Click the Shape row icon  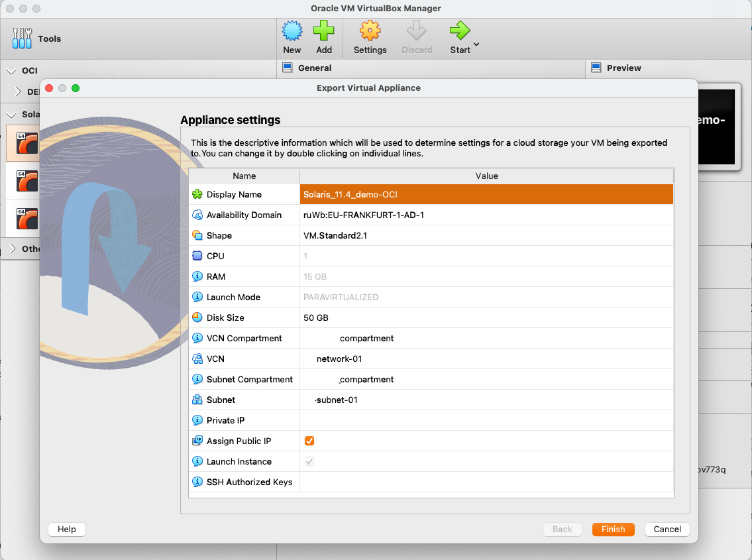pos(197,235)
